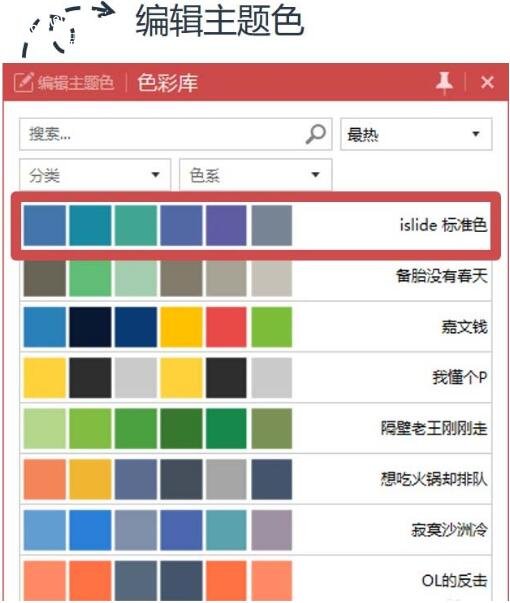Pick teal-green third swatch in islide 标准色 row
This screenshot has width=510, height=603.
pos(136,225)
